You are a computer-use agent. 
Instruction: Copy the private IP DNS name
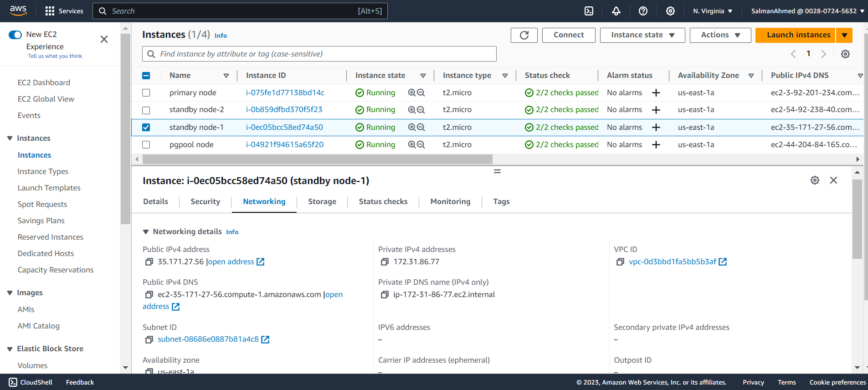tap(385, 295)
